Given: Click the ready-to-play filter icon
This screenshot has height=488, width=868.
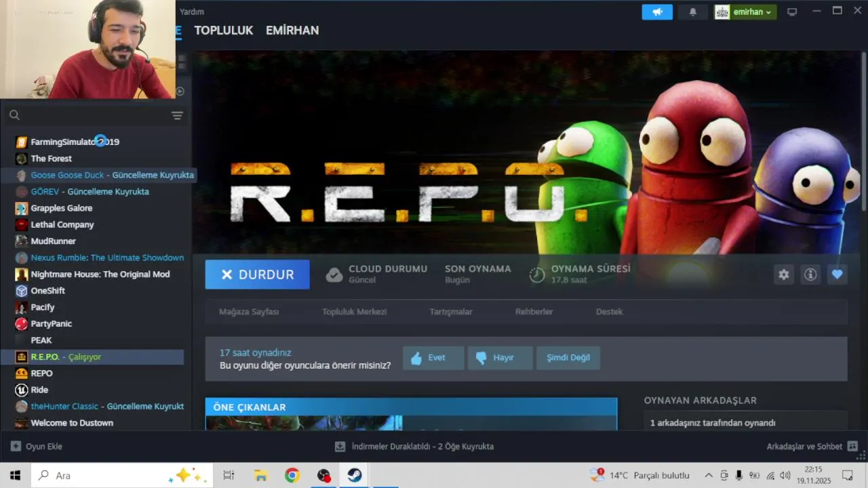Looking at the screenshot, I should tap(180, 91).
